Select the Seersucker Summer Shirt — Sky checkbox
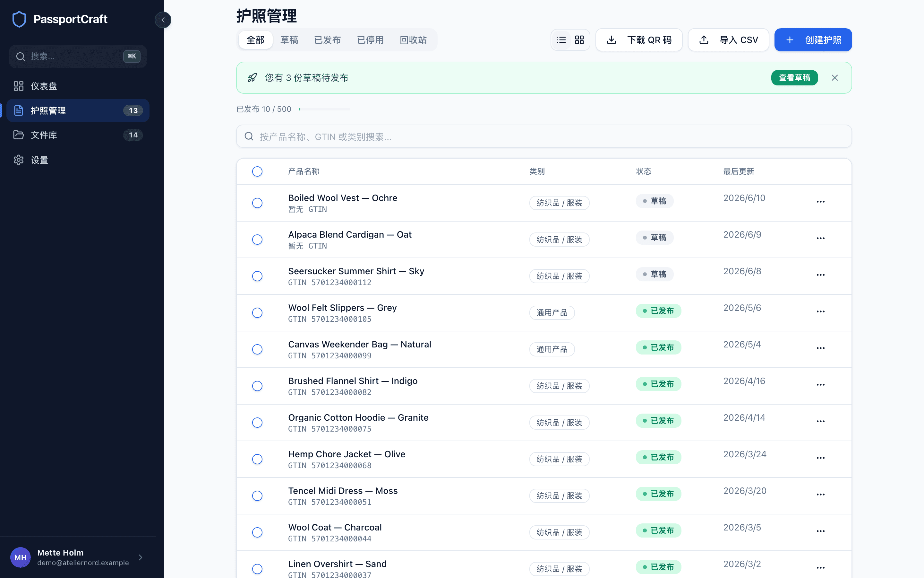 tap(257, 276)
